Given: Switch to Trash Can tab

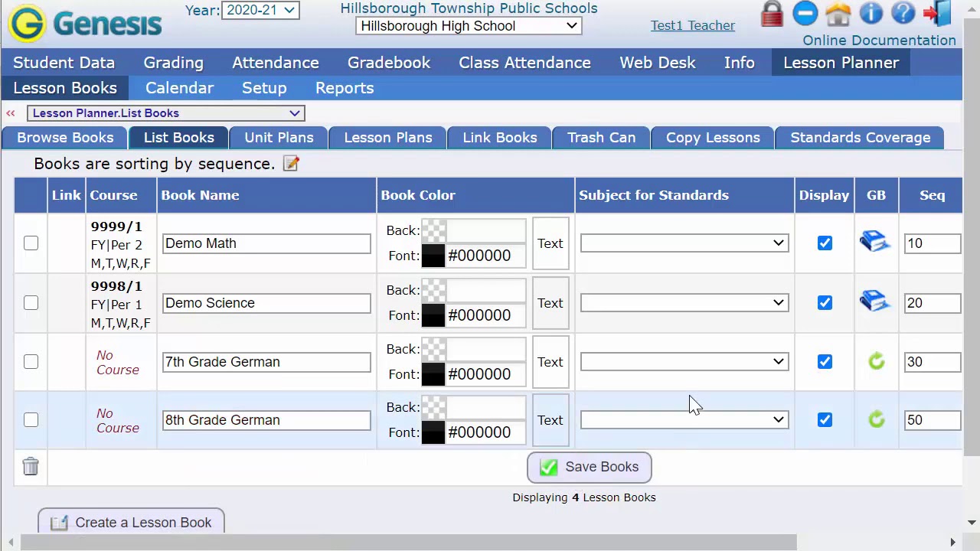Looking at the screenshot, I should tap(601, 138).
